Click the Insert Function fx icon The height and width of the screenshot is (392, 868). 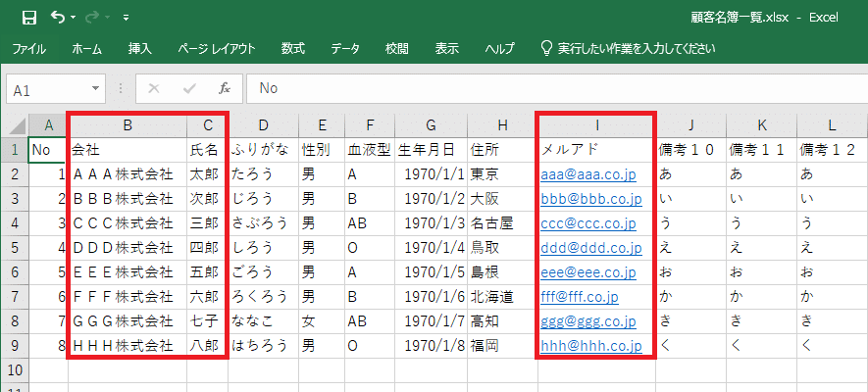[225, 88]
